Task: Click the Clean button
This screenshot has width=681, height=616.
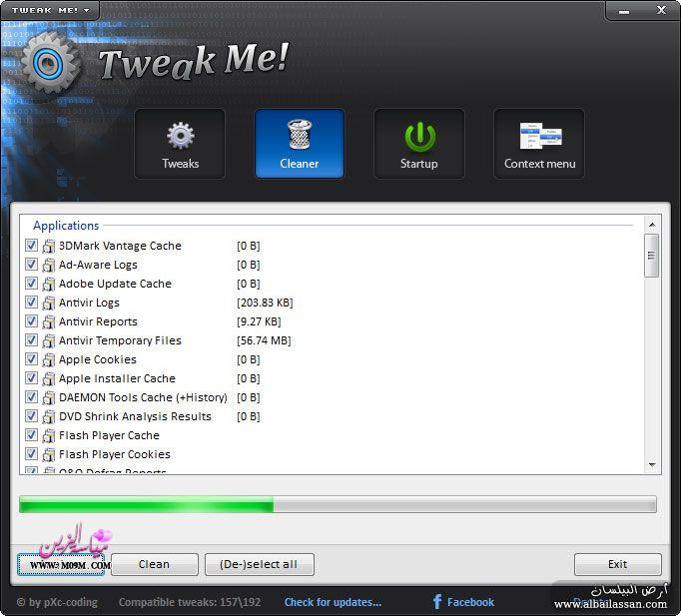Action: pyautogui.click(x=154, y=564)
